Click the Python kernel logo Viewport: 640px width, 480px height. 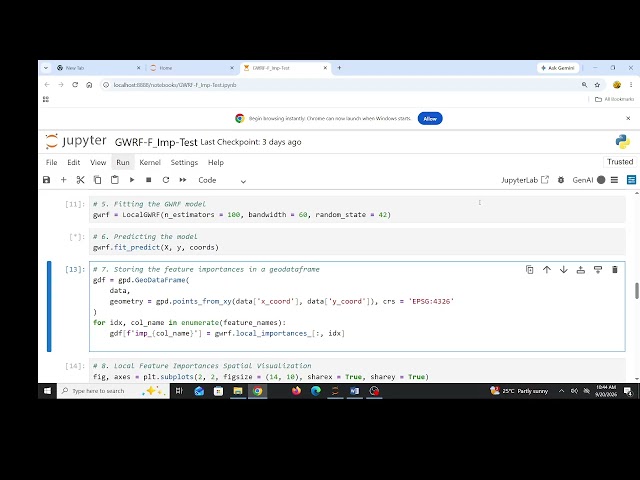(623, 142)
